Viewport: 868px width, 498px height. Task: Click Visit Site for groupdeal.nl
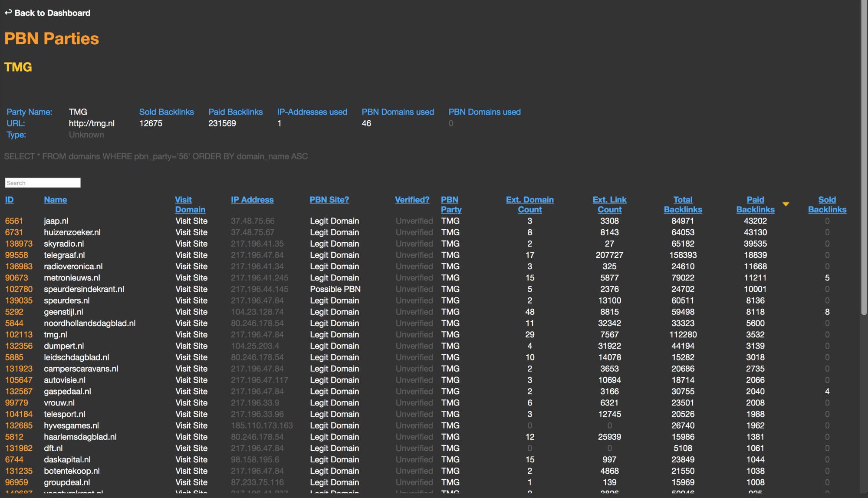tap(191, 482)
